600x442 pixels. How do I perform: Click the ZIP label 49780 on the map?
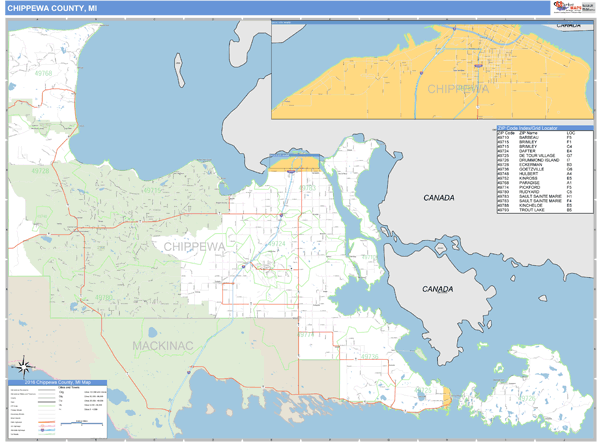tap(104, 298)
